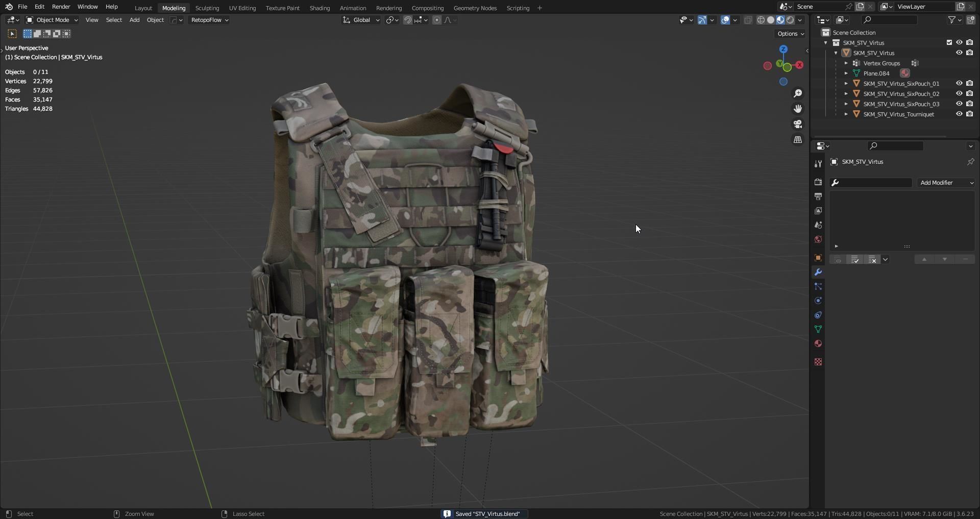Image resolution: width=980 pixels, height=519 pixels.
Task: Open the Scene properties tab
Action: 818,225
